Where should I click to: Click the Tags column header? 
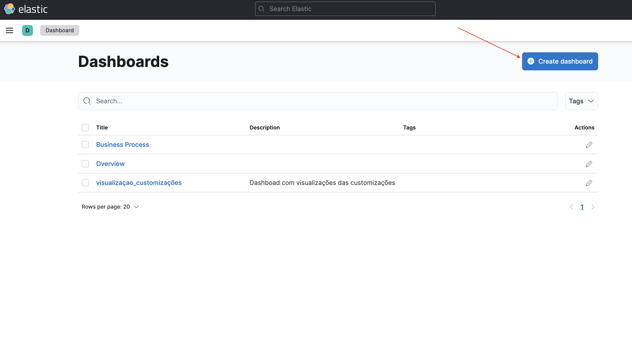point(409,127)
